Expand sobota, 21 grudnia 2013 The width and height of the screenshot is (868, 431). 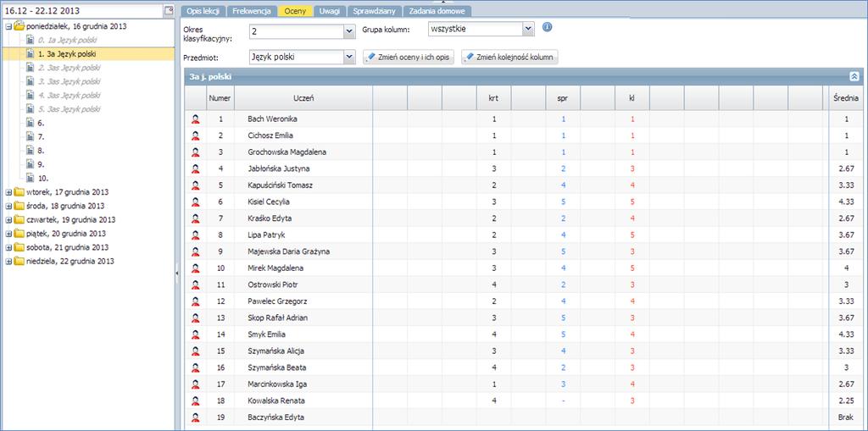[8, 247]
